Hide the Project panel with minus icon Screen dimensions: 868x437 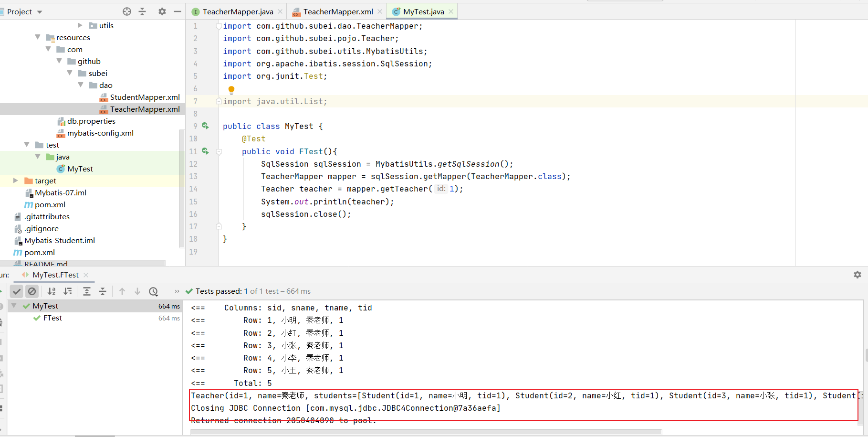click(178, 11)
